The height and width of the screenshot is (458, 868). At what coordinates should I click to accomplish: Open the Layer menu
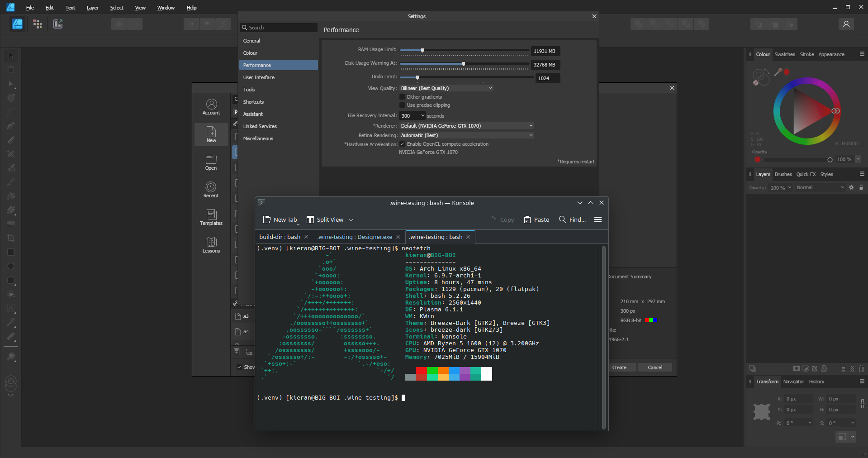pos(93,8)
